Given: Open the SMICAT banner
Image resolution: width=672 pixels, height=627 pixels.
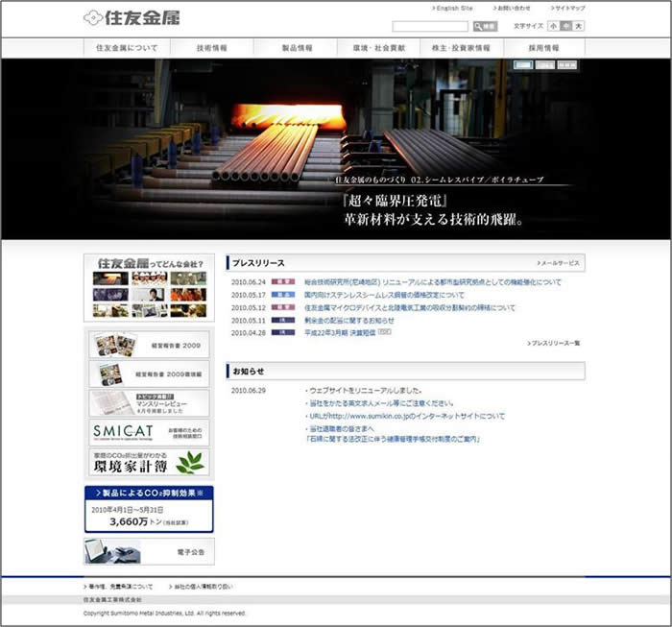Looking at the screenshot, I should coord(149,432).
